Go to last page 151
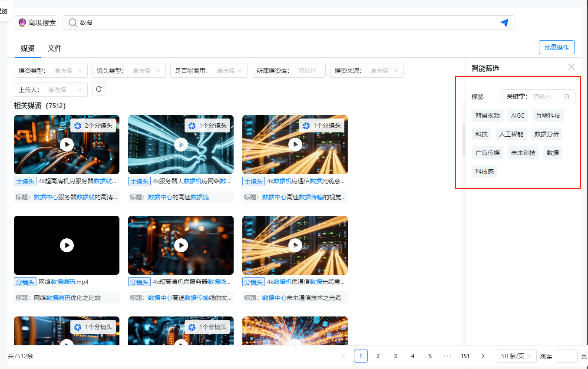The width and height of the screenshot is (588, 369). (465, 356)
